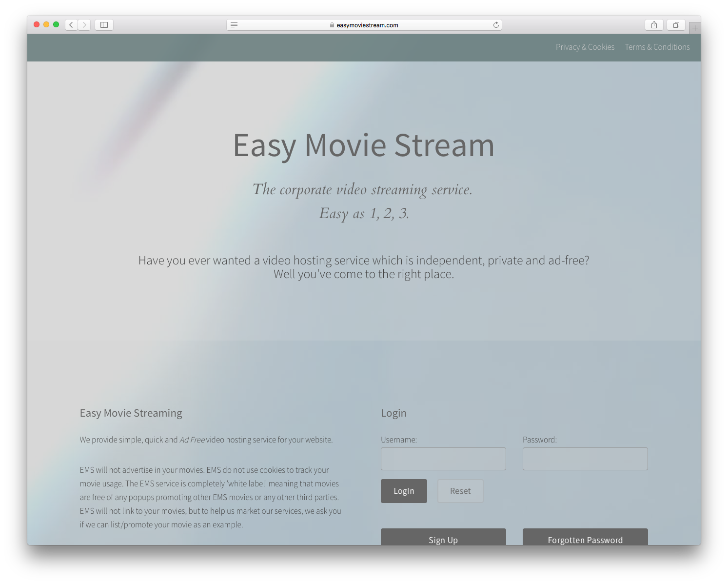
Task: Submit with the LogIn button
Action: (x=404, y=491)
